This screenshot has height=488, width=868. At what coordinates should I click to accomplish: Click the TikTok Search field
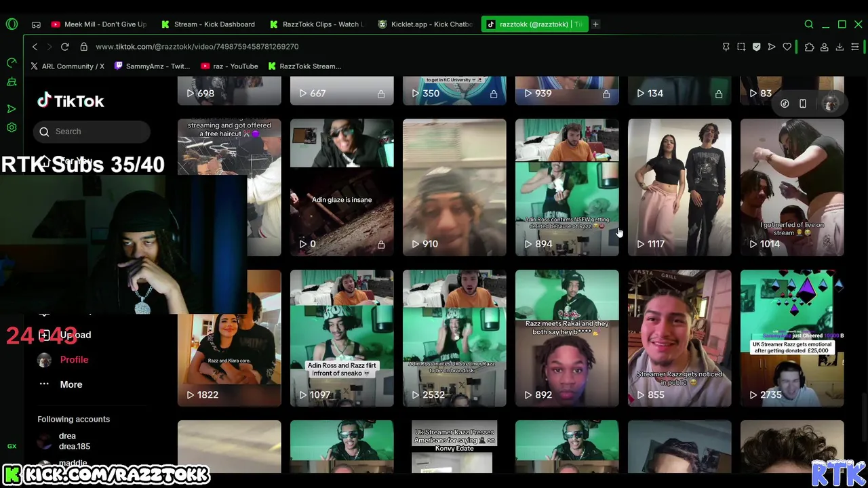93,131
